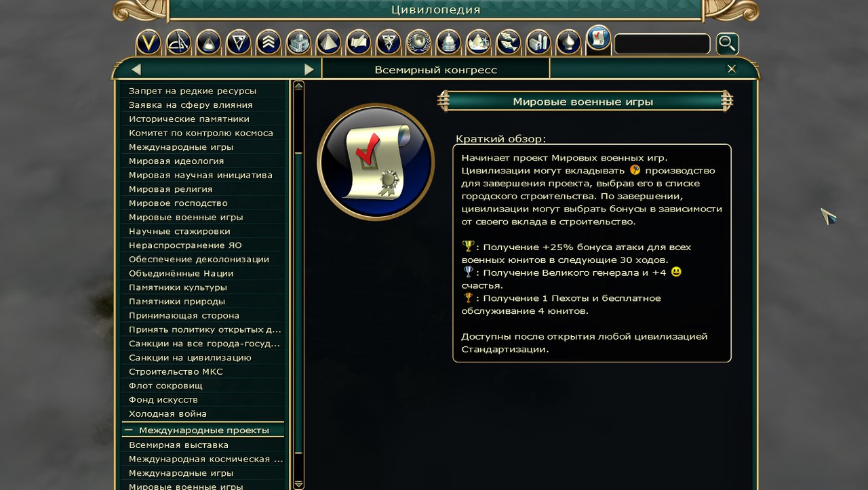The width and height of the screenshot is (868, 490).
Task: Open the Civilopedia home V icon
Action: 149,43
